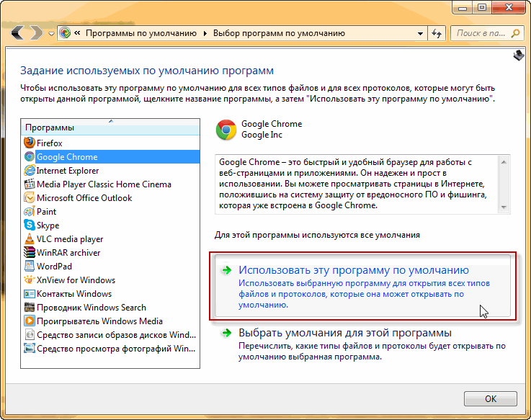Click the WinRAR books icon

tap(30, 252)
